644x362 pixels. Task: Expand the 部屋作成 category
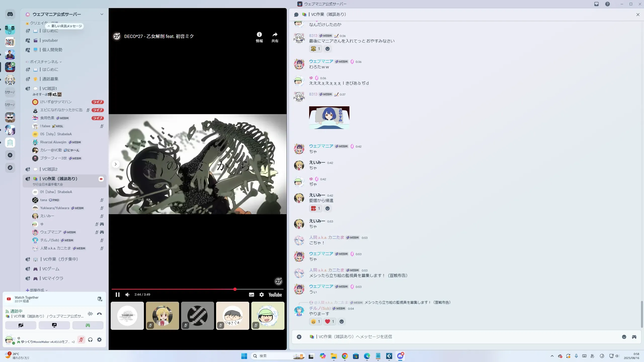pyautogui.click(x=37, y=290)
